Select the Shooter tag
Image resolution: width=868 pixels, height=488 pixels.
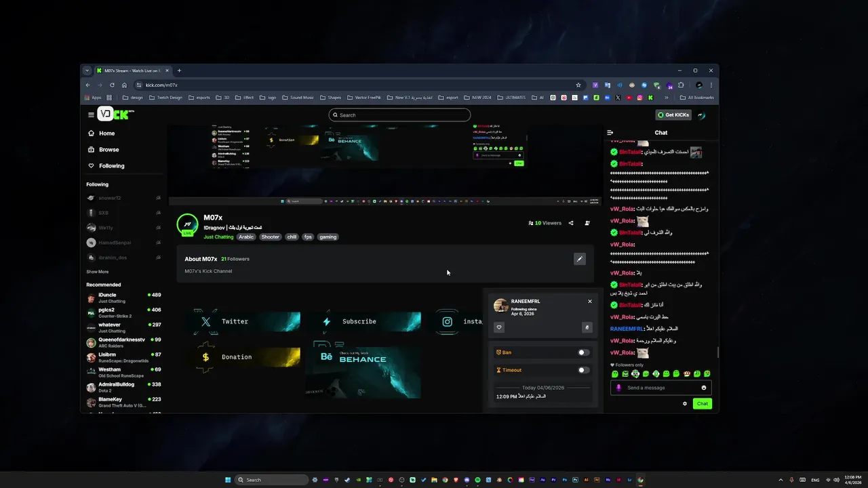271,237
